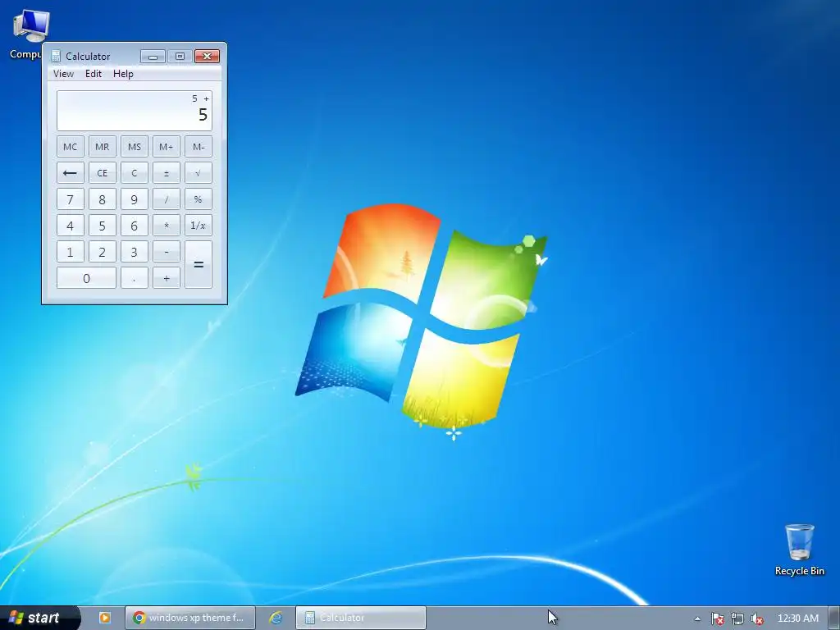Screen dimensions: 840x630
Task: Click digit 7 on the calculator
Action: point(71,199)
